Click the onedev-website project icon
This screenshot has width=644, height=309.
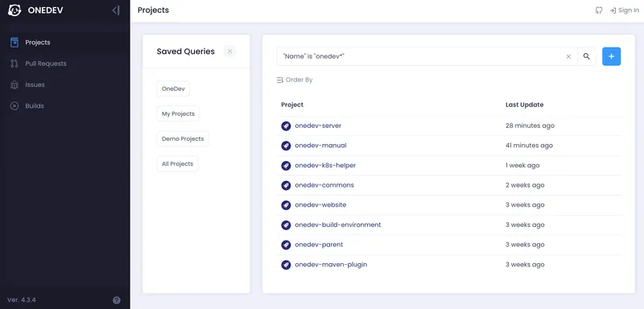tap(286, 205)
